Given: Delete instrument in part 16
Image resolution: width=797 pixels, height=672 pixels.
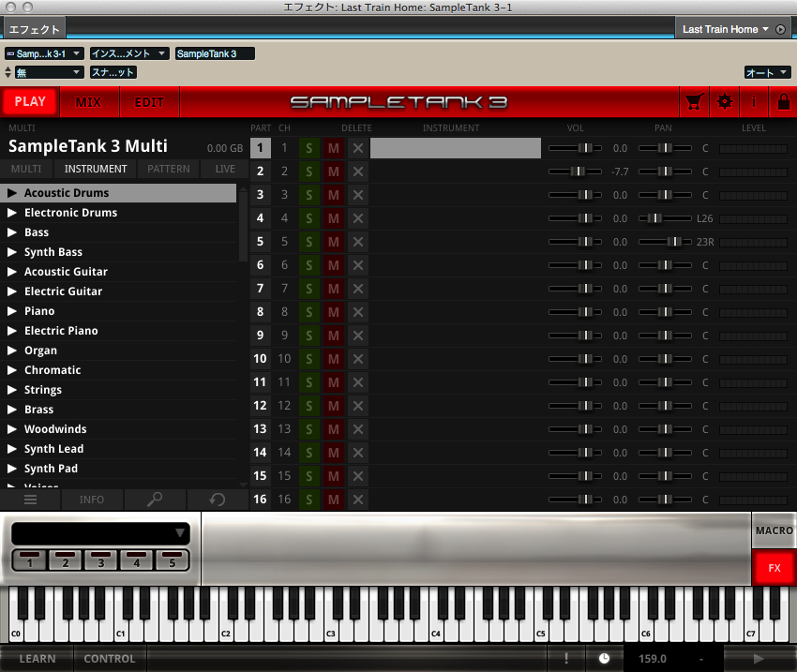Looking at the screenshot, I should (358, 500).
